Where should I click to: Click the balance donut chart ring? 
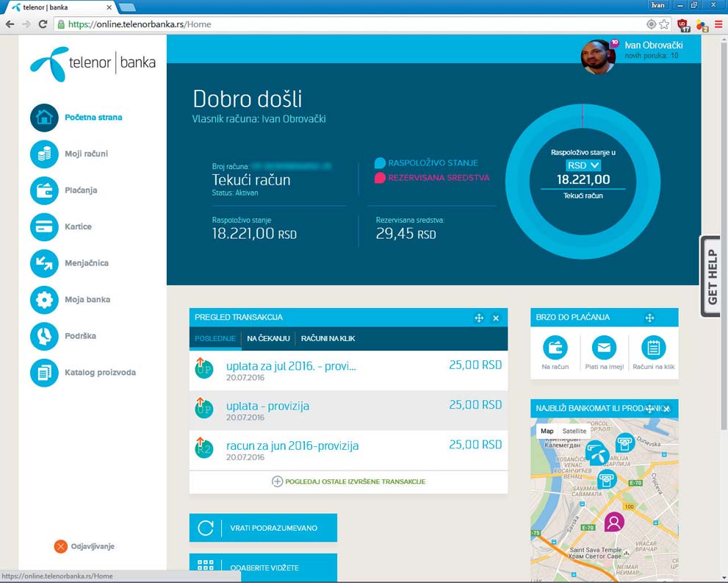click(x=519, y=181)
